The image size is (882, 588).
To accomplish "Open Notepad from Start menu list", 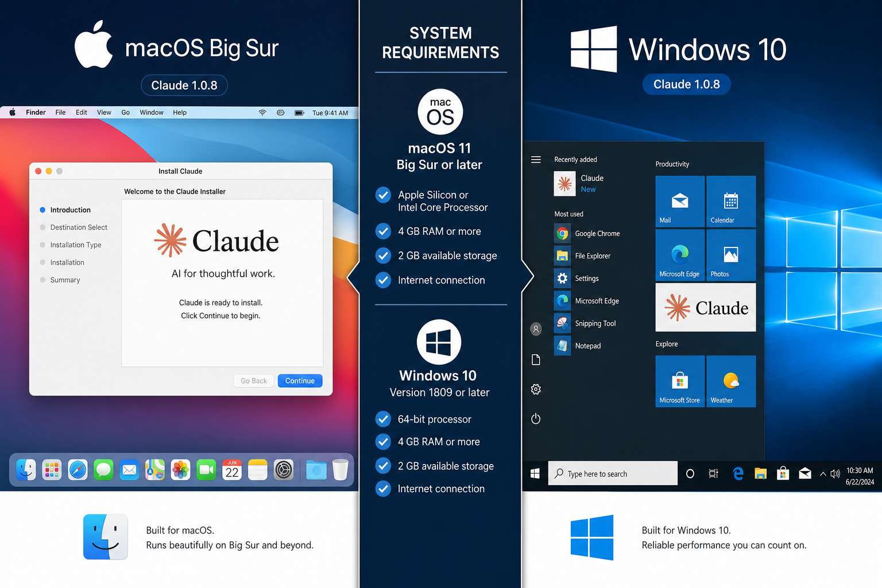I will coord(577,346).
